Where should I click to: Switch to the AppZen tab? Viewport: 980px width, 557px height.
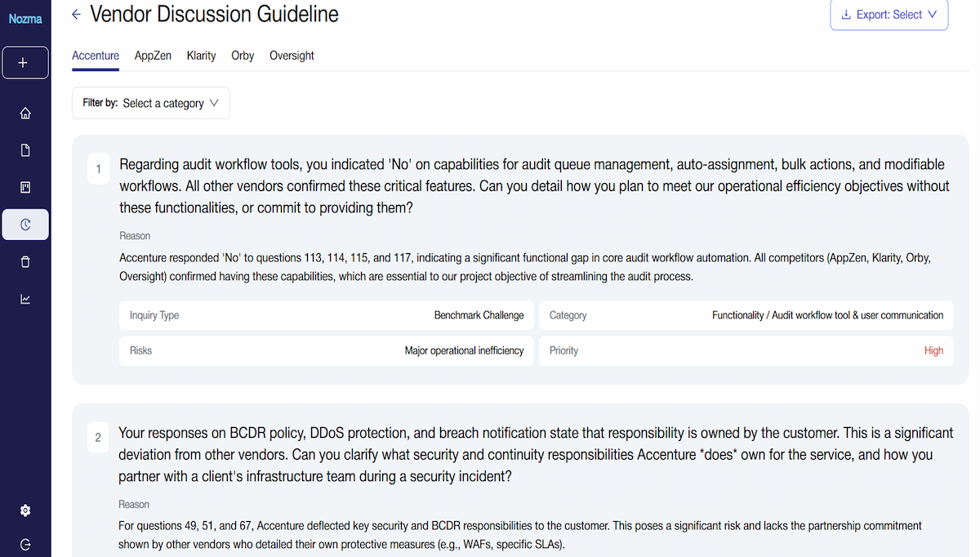[x=153, y=56]
